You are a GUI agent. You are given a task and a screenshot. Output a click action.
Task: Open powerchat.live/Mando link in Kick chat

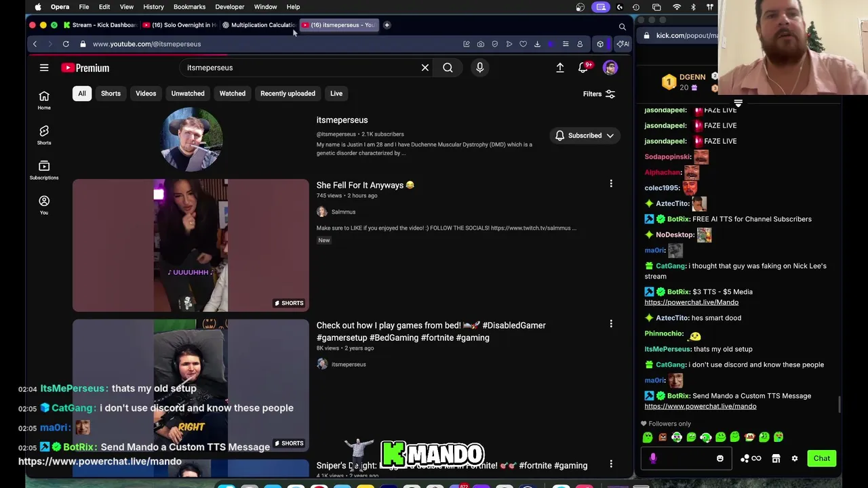click(691, 302)
